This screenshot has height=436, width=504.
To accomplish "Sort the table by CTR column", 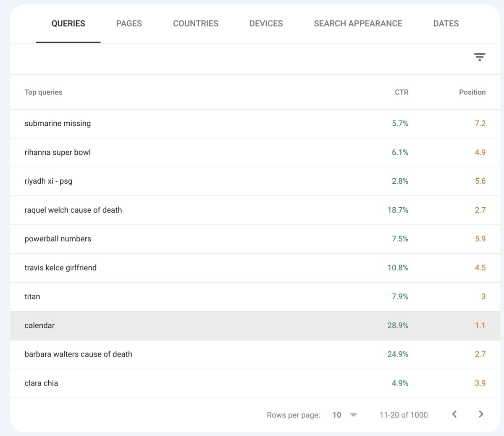I will point(401,92).
